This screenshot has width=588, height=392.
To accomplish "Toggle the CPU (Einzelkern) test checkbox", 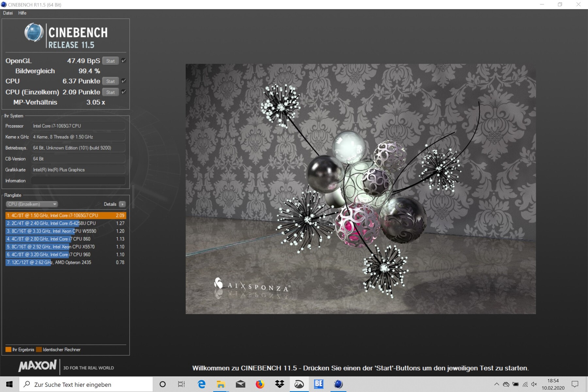I will [123, 92].
